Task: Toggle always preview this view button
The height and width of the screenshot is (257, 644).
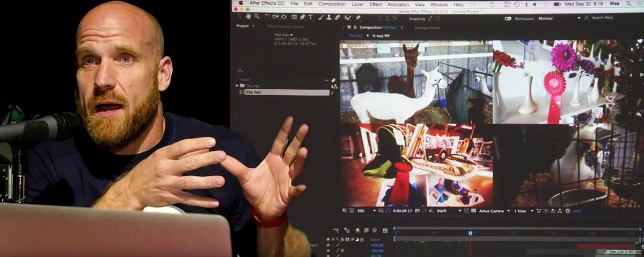Action: [344, 211]
